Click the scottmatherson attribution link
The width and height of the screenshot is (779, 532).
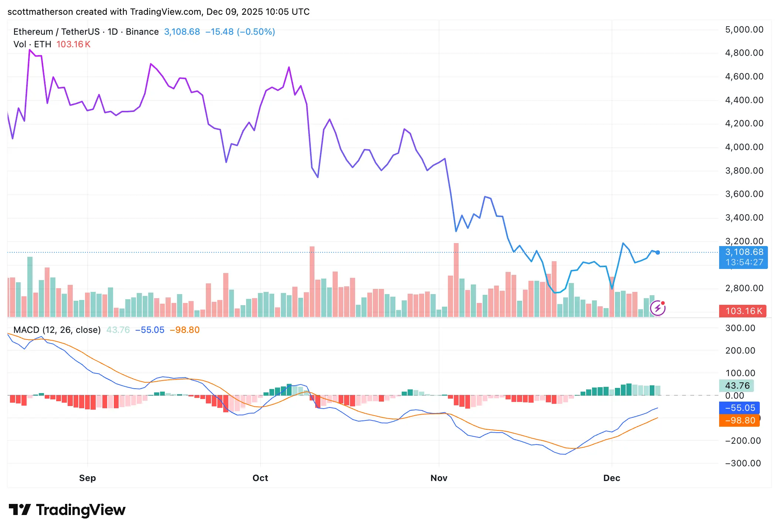point(40,11)
